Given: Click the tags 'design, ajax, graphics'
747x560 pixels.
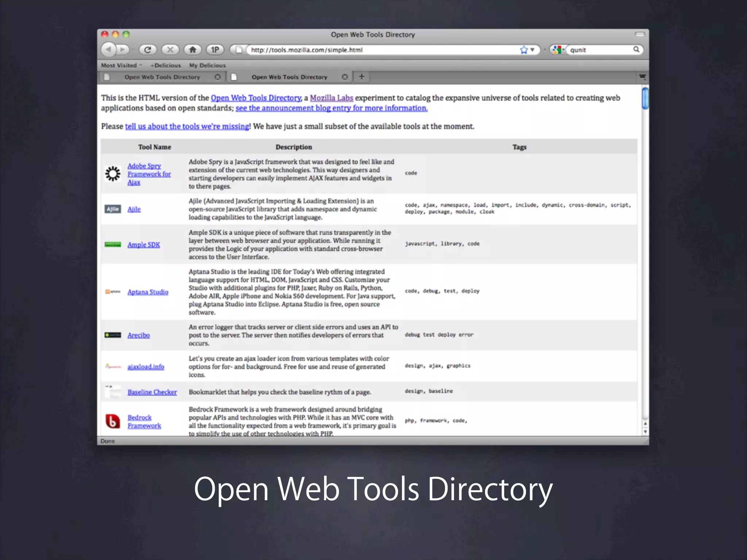Looking at the screenshot, I should tap(438, 366).
